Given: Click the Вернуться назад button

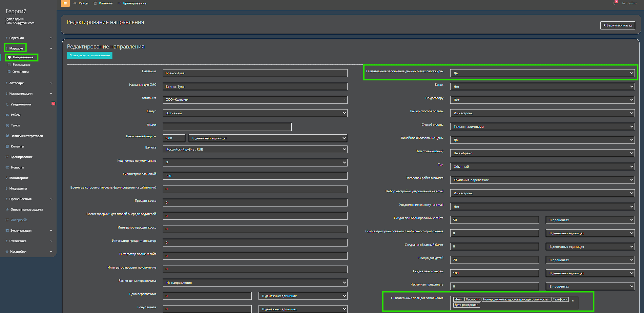Looking at the screenshot, I should (618, 25).
